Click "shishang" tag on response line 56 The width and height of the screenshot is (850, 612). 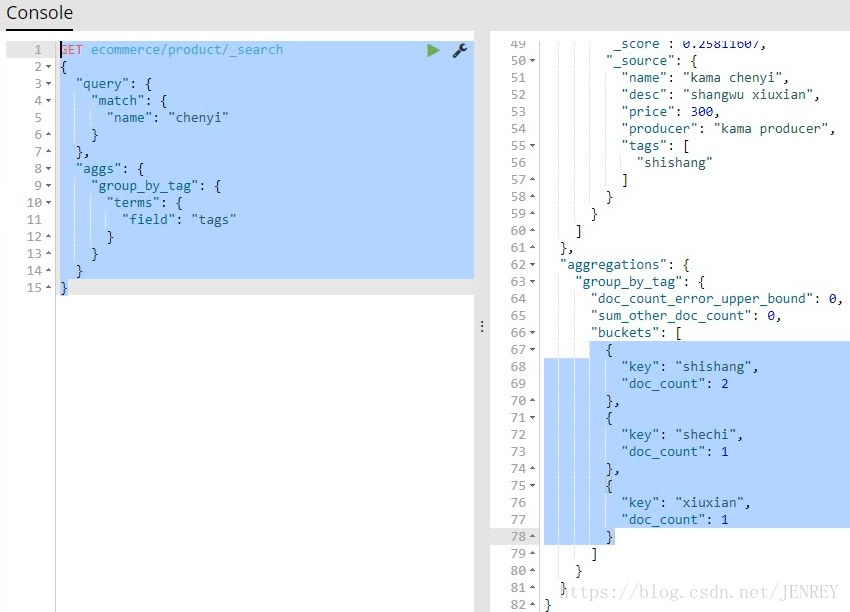(x=674, y=163)
